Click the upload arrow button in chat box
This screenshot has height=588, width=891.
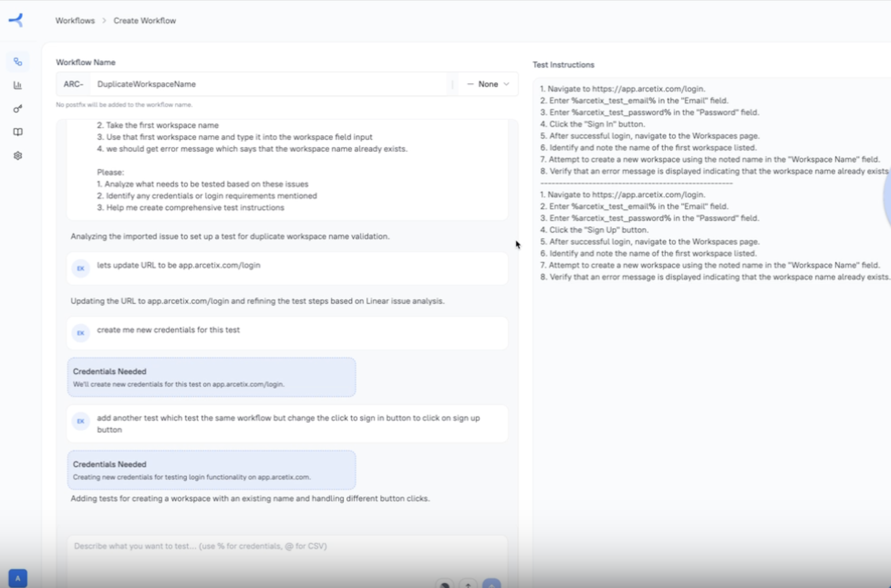coord(468,584)
